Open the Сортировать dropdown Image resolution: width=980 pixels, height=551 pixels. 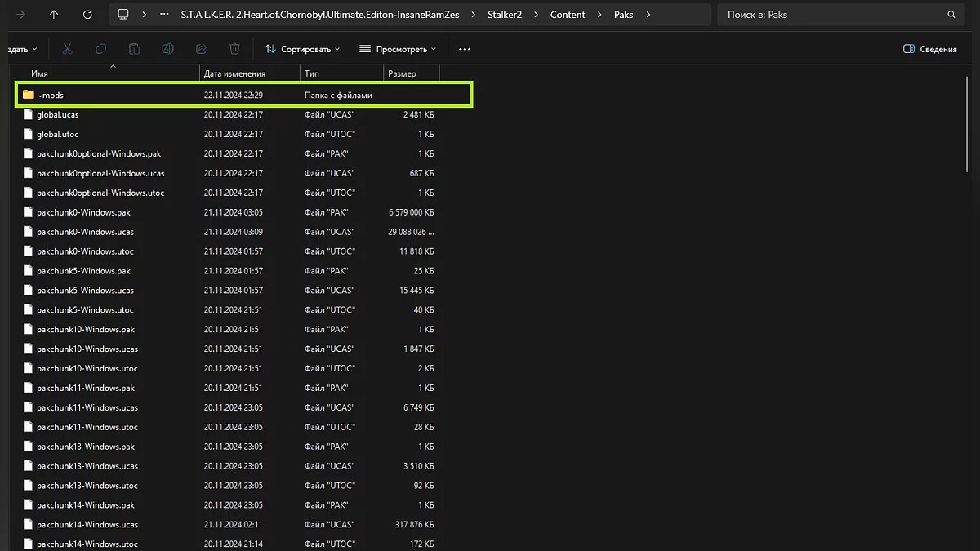302,49
